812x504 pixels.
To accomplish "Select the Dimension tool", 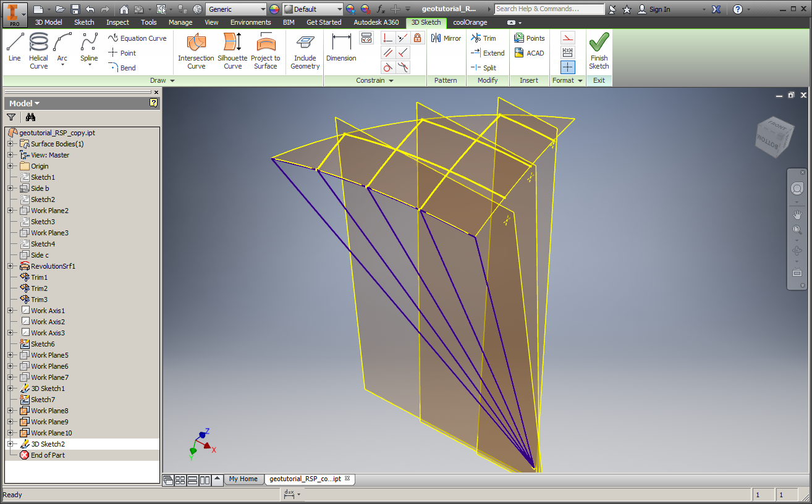I will tap(341, 48).
